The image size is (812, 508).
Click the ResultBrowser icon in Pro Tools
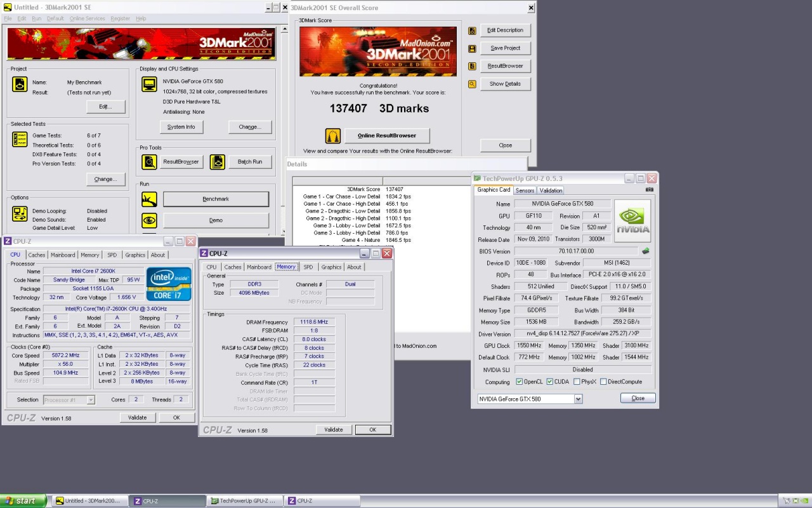click(x=149, y=162)
